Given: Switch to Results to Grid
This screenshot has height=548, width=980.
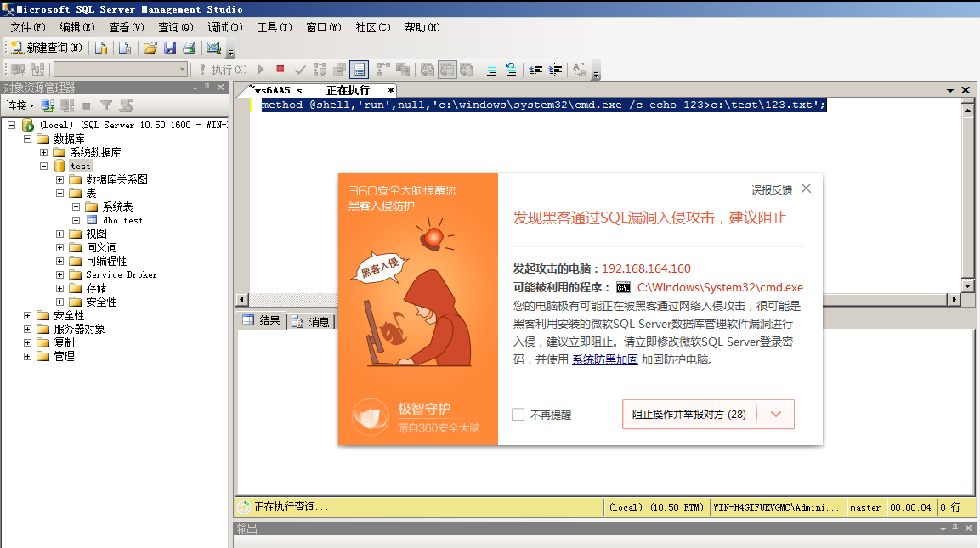Looking at the screenshot, I should coord(447,70).
